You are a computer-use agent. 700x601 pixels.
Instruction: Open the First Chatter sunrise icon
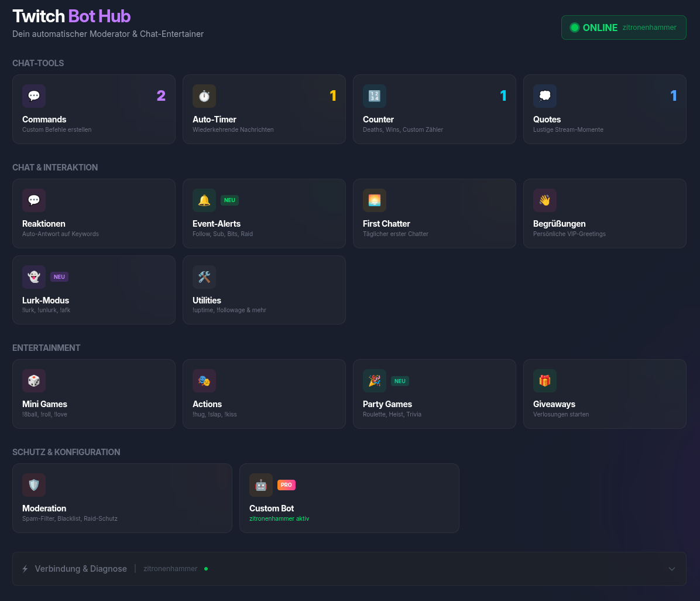(x=375, y=200)
